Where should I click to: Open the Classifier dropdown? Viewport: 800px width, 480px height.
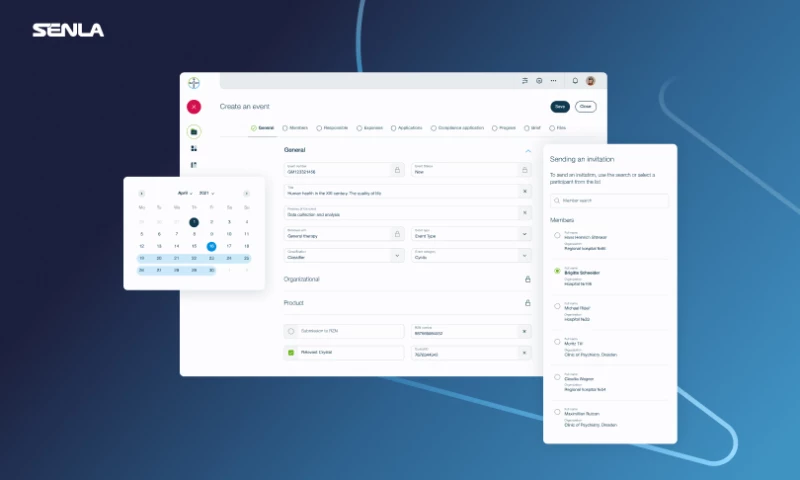(344, 256)
